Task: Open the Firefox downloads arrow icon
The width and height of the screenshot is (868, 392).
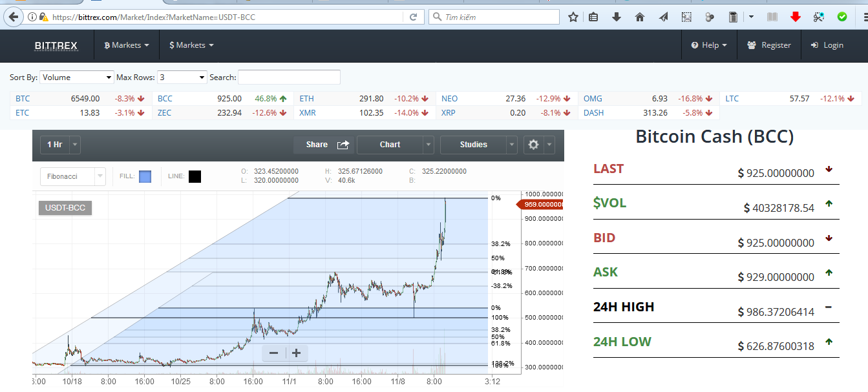Action: click(x=617, y=17)
